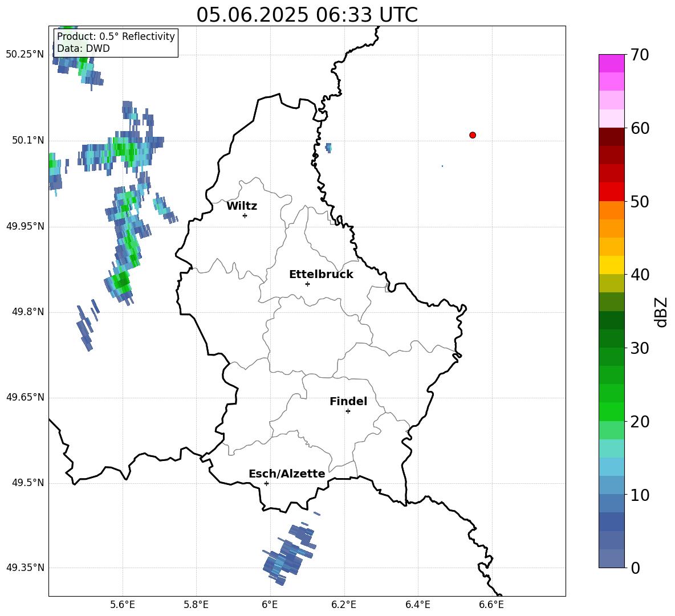The image size is (675, 616).
Task: Click the 50.1°N latitude label
Action: click(29, 140)
